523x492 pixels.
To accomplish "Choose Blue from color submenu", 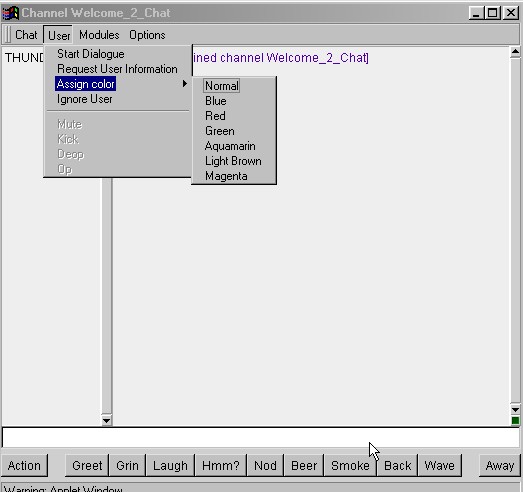I will (216, 101).
